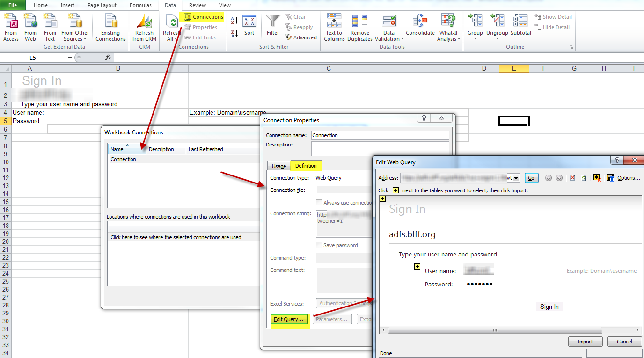
Task: Expand From Other Sources dropdown
Action: (x=75, y=36)
